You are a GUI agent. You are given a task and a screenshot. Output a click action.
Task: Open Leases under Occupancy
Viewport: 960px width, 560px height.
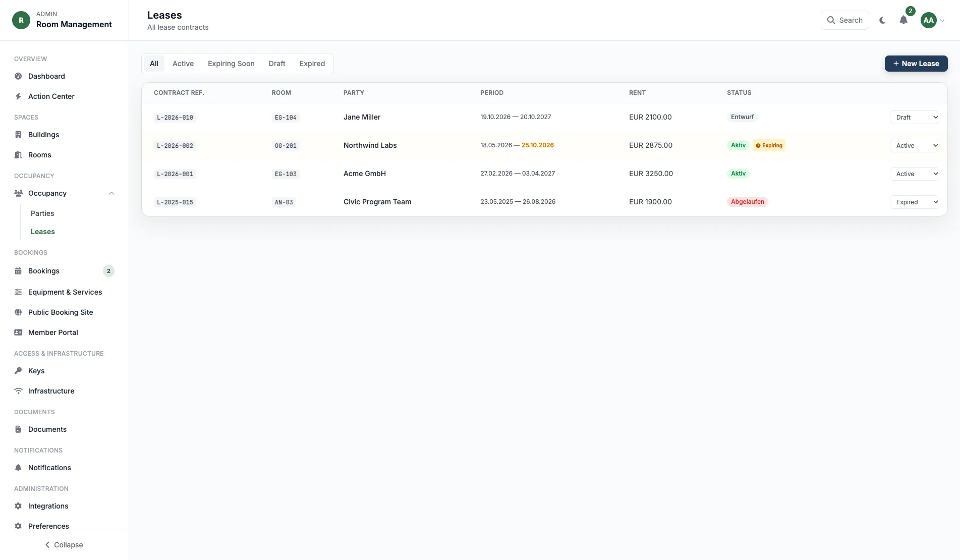43,232
